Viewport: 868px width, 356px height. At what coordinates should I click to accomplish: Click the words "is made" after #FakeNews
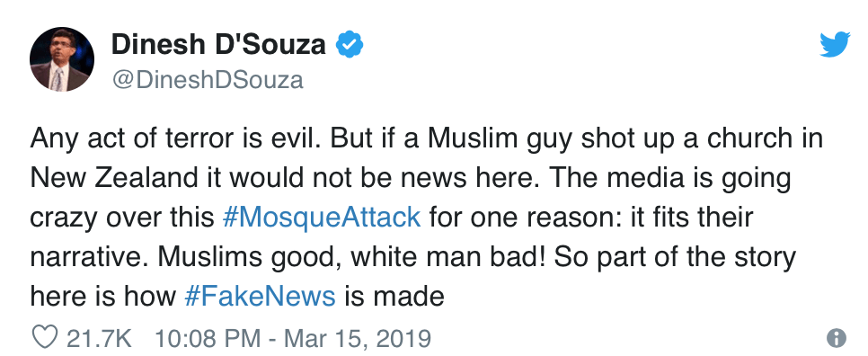click(394, 296)
